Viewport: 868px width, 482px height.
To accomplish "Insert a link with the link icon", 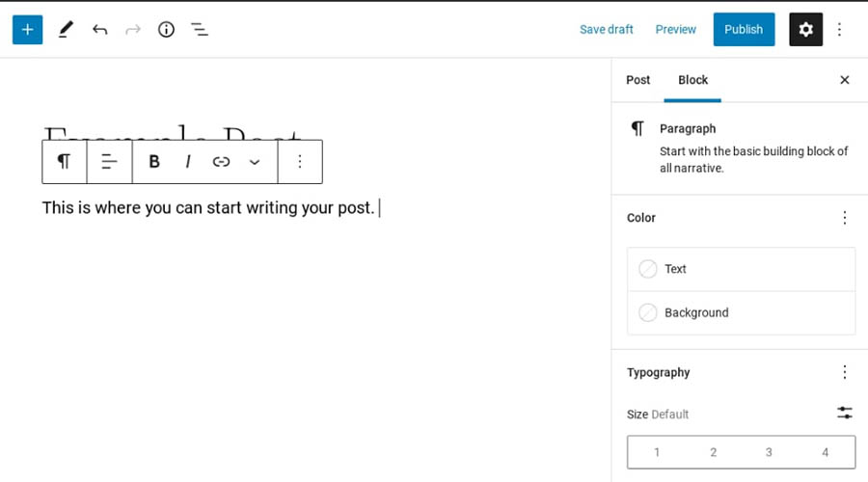I will 221,162.
